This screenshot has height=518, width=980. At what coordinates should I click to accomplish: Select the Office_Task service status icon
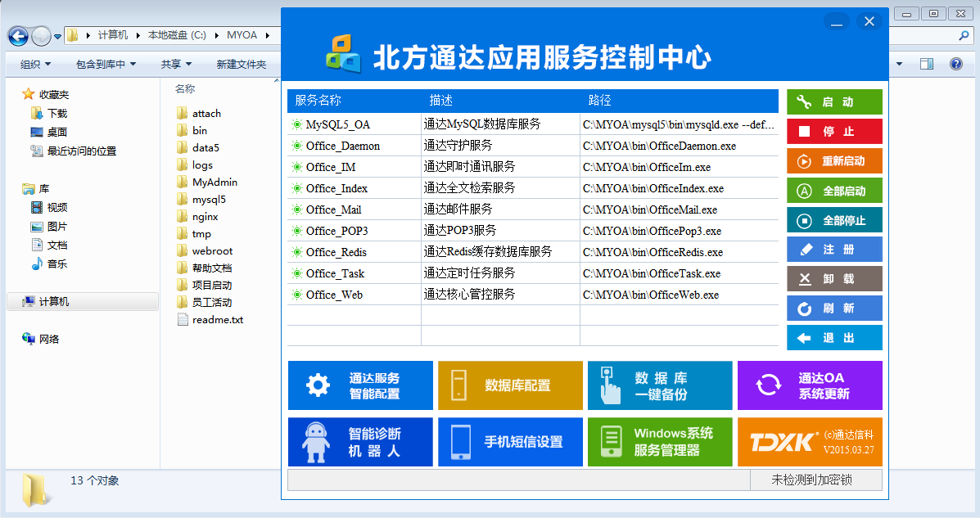pos(297,273)
